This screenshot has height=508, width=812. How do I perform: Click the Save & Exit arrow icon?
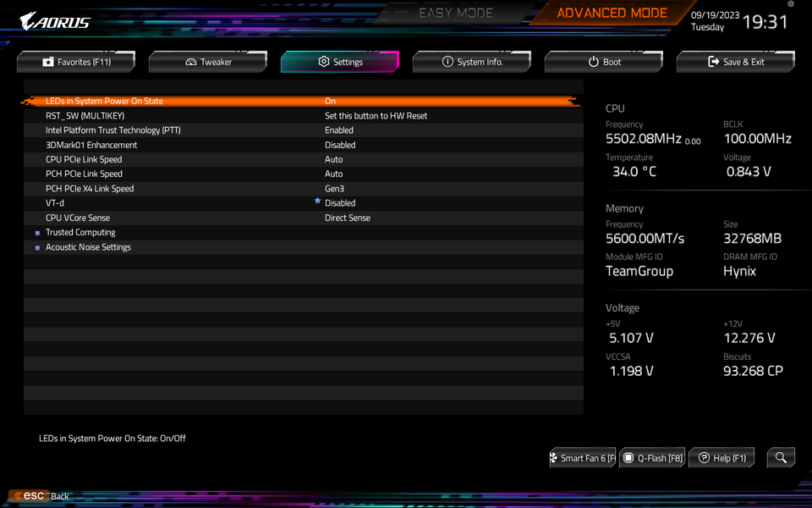[714, 61]
